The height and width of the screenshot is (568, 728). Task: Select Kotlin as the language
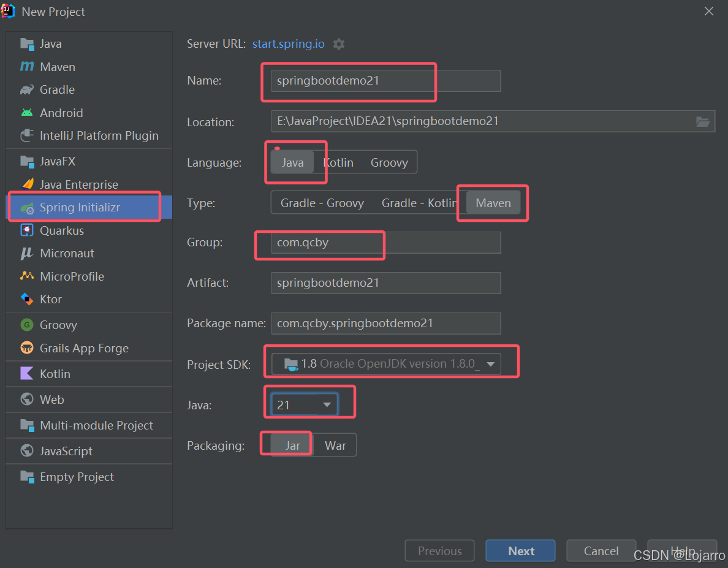(338, 162)
